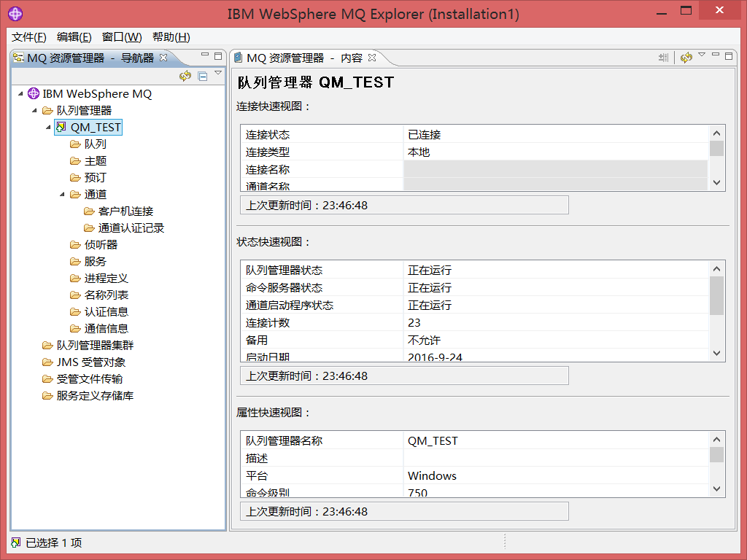747x560 pixels.
Task: Click the compare column layout icon in the content toolbar
Action: click(x=664, y=58)
